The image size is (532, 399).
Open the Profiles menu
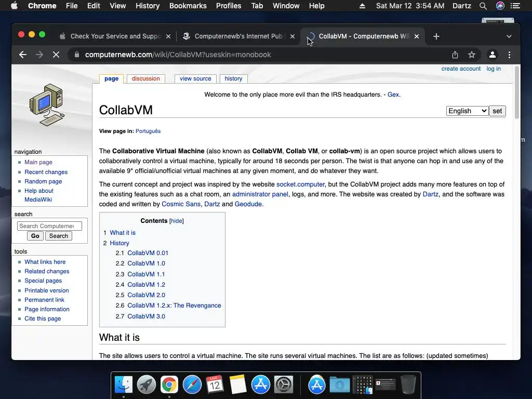(x=229, y=6)
